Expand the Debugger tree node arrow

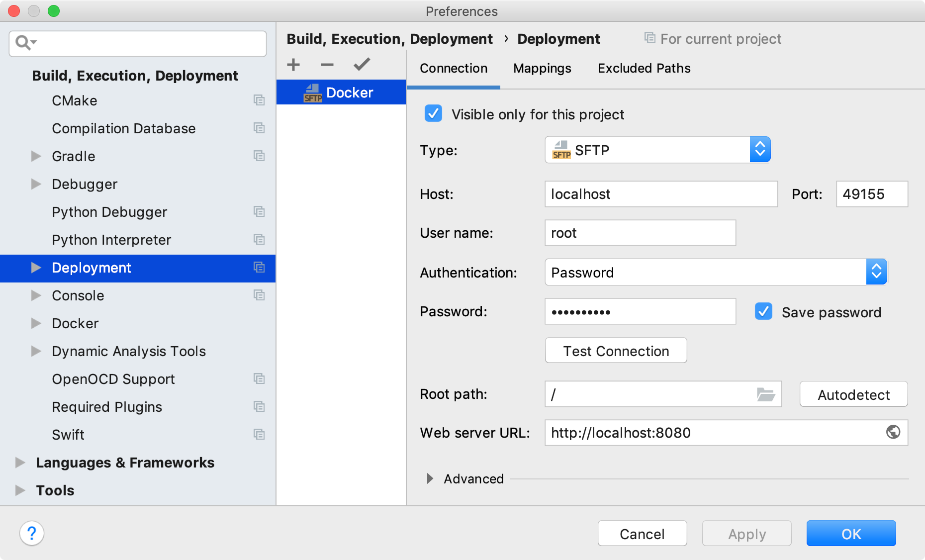click(x=36, y=184)
